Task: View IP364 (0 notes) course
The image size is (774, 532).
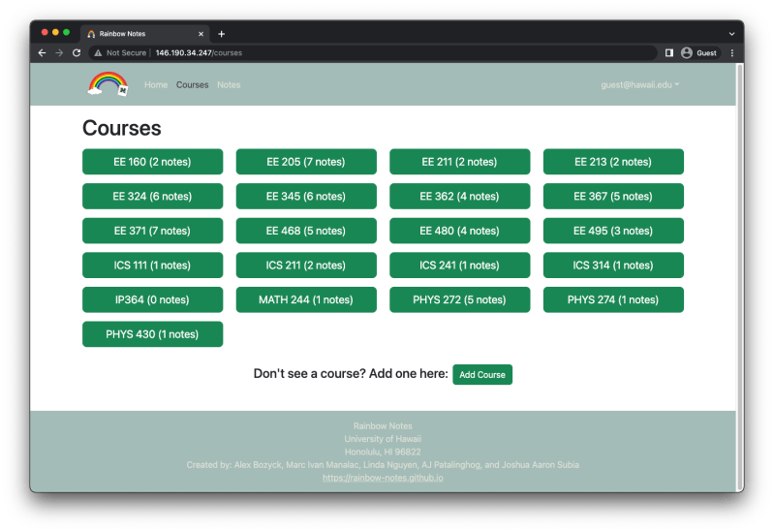Action: coord(152,299)
